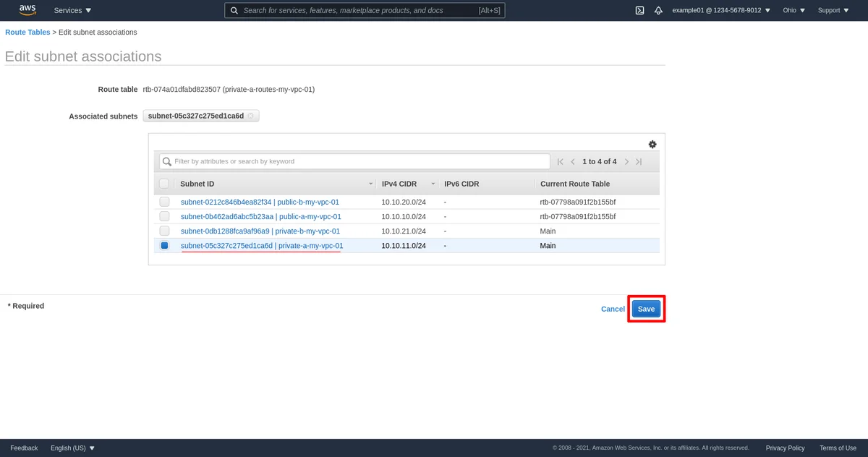The height and width of the screenshot is (457, 868).
Task: Click the AWS logo home icon
Action: [x=27, y=10]
